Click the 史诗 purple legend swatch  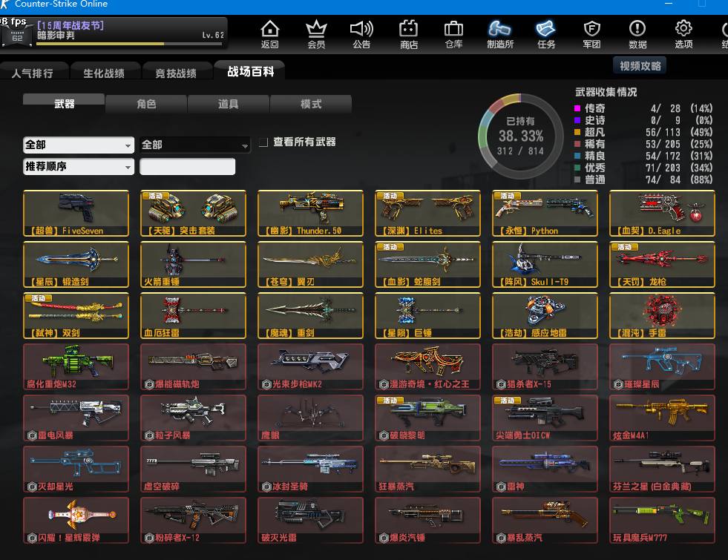[577, 120]
